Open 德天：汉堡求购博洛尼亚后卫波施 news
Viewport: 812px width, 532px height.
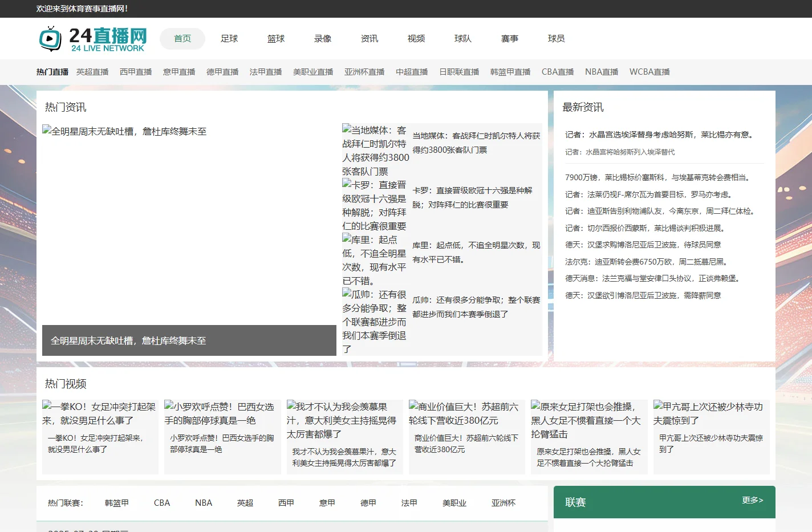tap(643, 245)
